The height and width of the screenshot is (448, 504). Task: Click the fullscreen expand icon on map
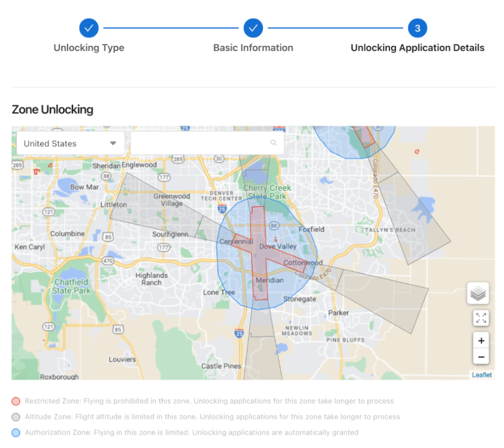point(480,318)
